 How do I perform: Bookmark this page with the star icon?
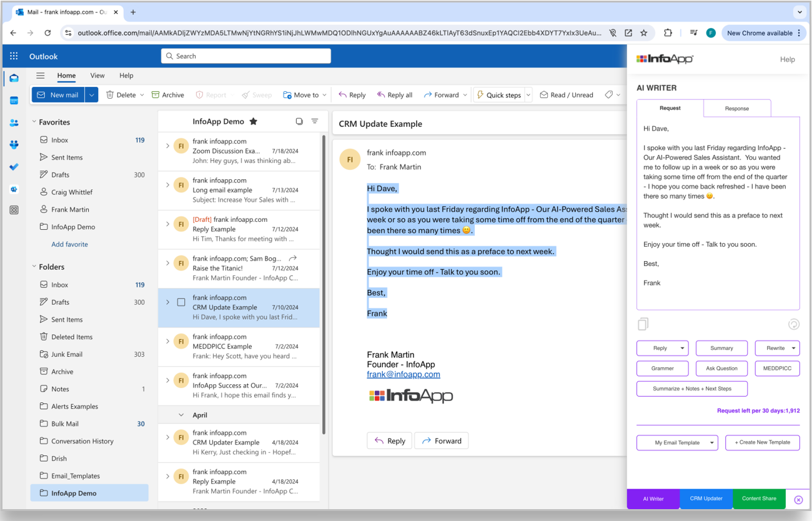point(643,33)
